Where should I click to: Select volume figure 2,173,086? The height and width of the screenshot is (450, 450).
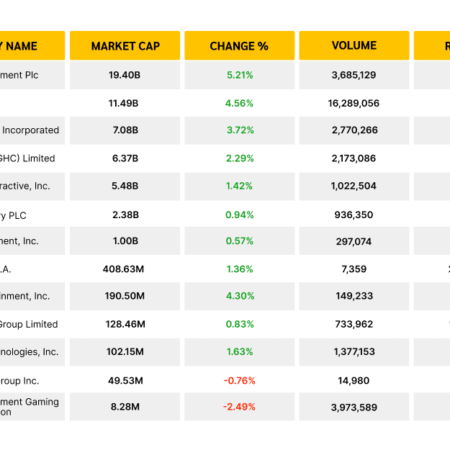click(x=354, y=158)
